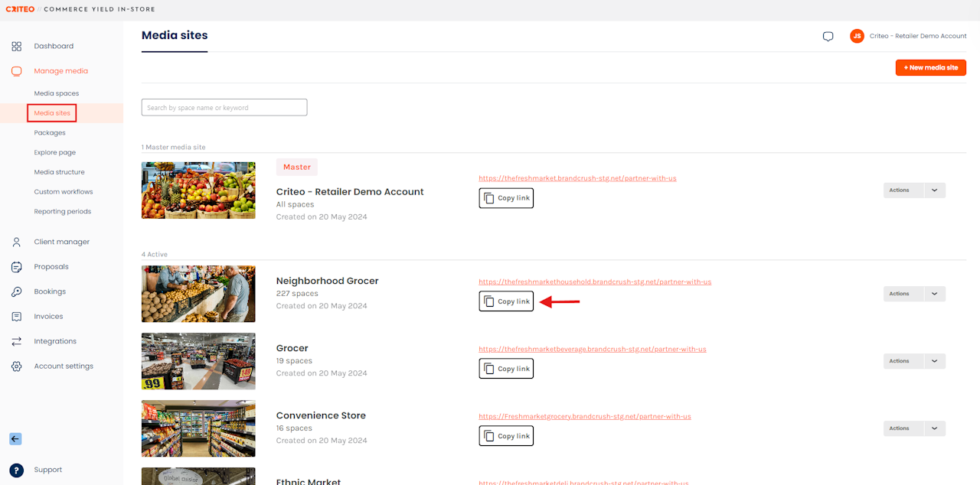Open Explore page in the sidebar
The image size is (980, 485).
tap(55, 152)
